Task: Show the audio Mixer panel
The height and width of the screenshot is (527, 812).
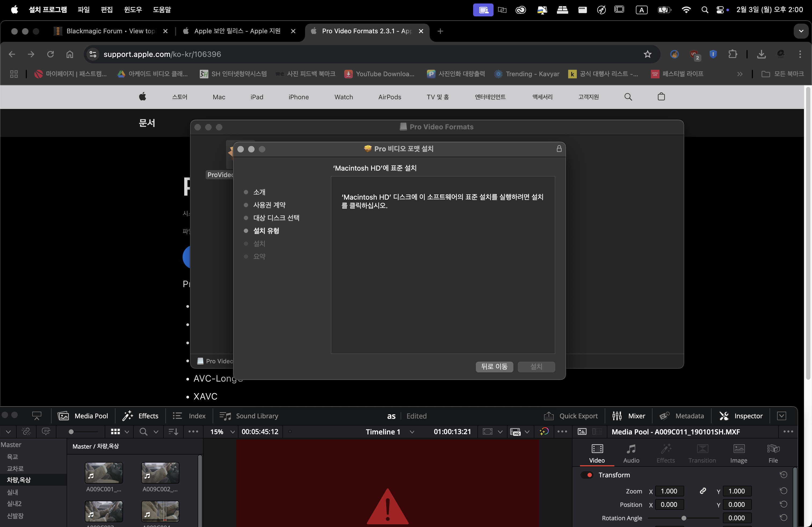Action: [x=628, y=416]
